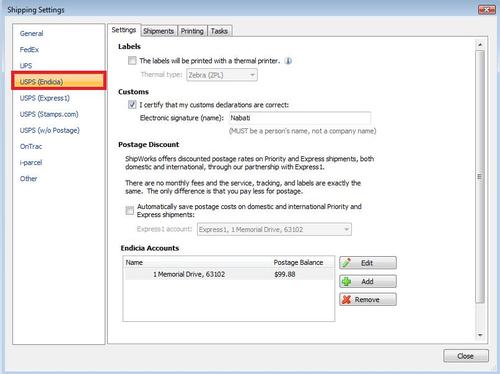Select the Tasks tab
The height and width of the screenshot is (374, 500).
click(219, 31)
